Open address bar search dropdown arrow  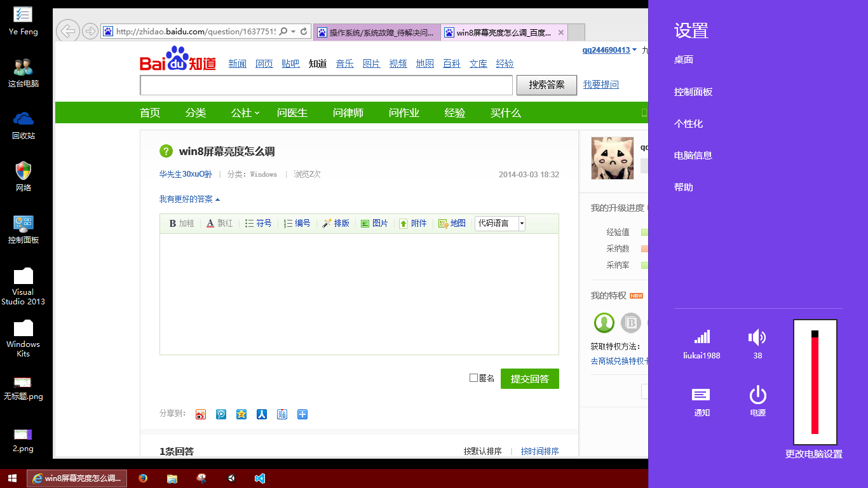293,31
